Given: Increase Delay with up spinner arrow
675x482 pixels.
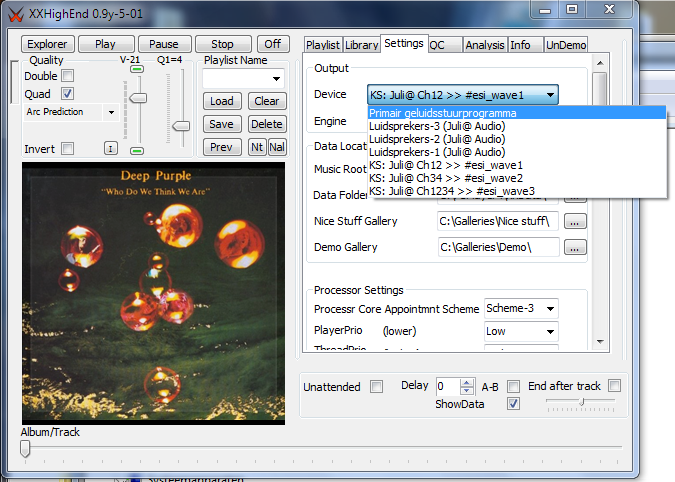Looking at the screenshot, I should [x=467, y=382].
